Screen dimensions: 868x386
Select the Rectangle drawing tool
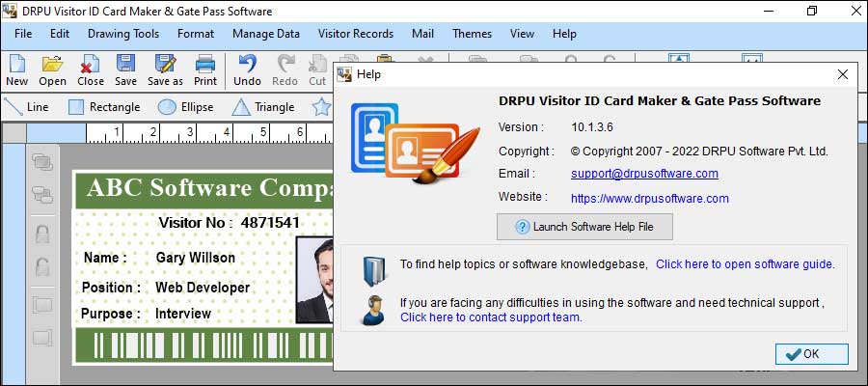tap(104, 107)
